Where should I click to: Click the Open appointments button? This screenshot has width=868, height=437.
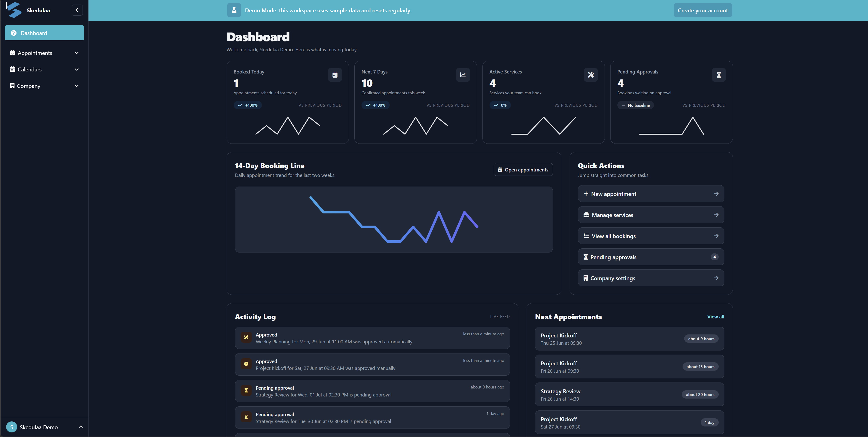[523, 170]
